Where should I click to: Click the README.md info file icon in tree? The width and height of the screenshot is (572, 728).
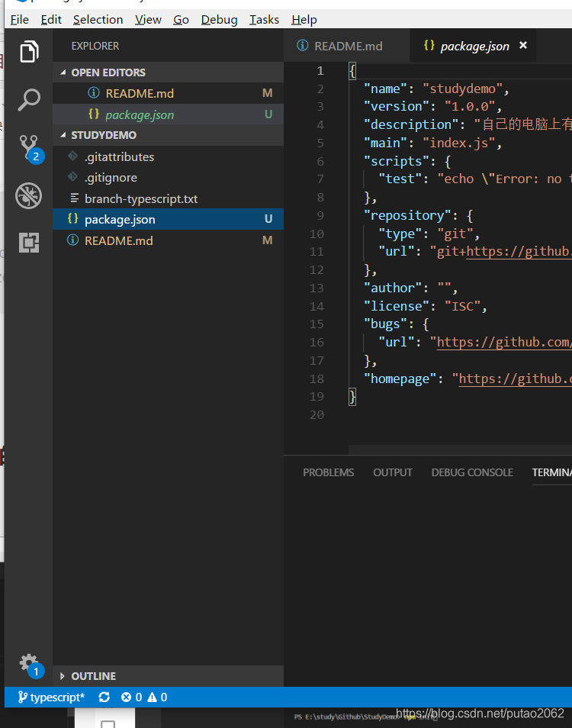[72, 240]
